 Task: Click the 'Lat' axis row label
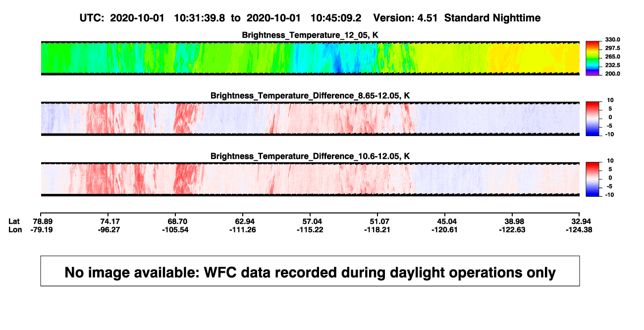(x=14, y=221)
